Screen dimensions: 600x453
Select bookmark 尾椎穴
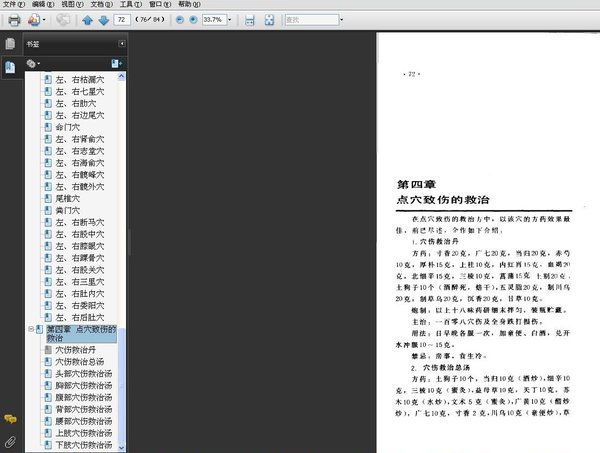click(x=68, y=198)
